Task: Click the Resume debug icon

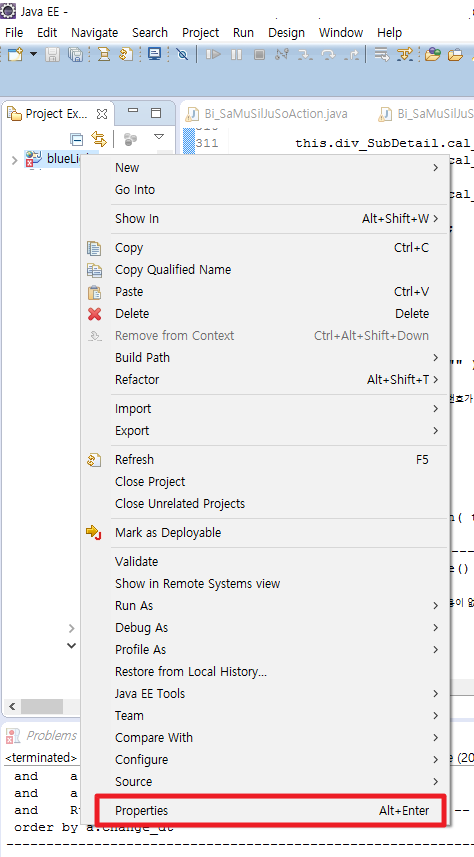Action: (213, 54)
